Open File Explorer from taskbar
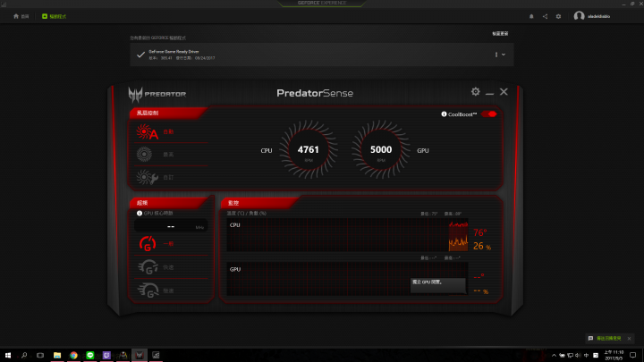The image size is (644, 362). (57, 355)
